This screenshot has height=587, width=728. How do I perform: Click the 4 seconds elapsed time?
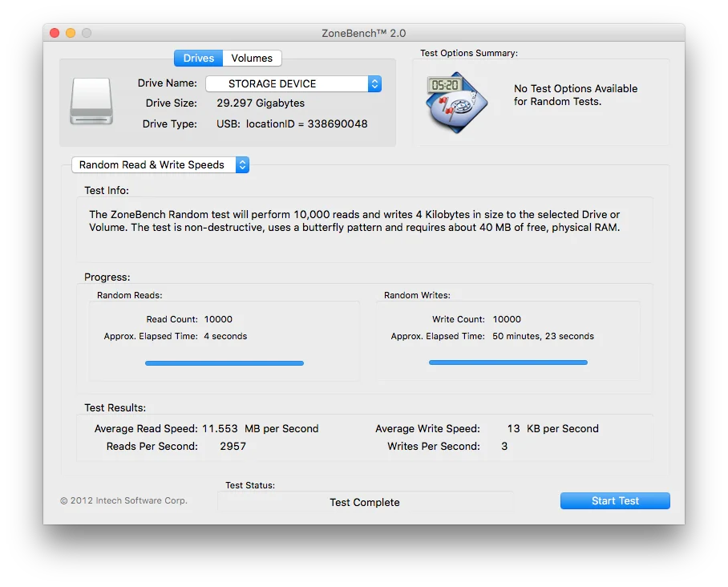coord(225,336)
